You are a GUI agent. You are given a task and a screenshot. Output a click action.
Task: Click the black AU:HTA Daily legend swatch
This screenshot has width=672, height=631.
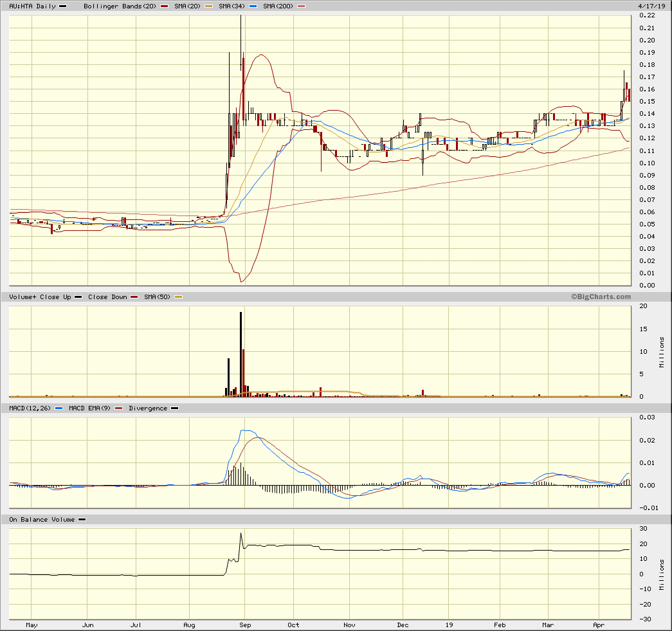pos(62,6)
